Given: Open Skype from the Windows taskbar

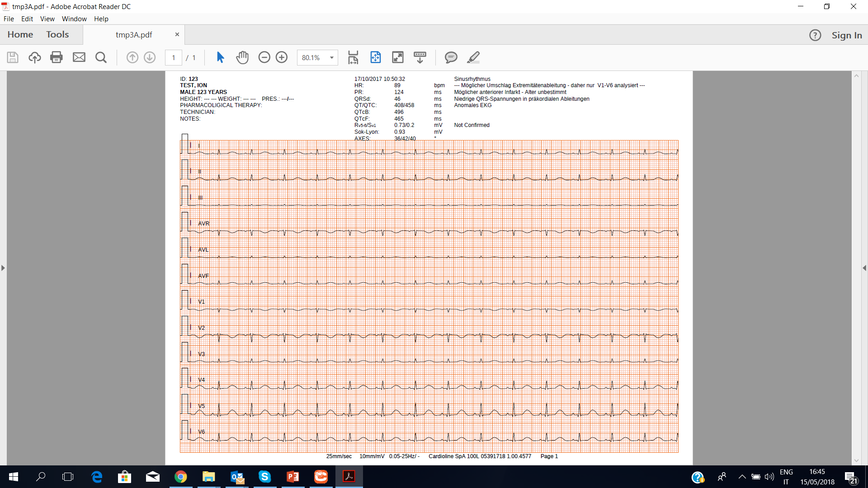Looking at the screenshot, I should 264,477.
